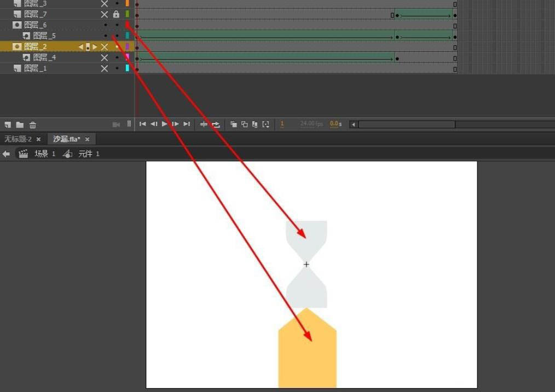Image resolution: width=555 pixels, height=392 pixels.
Task: Go to previous keyframe on 图层_2
Action: pyautogui.click(x=80, y=46)
